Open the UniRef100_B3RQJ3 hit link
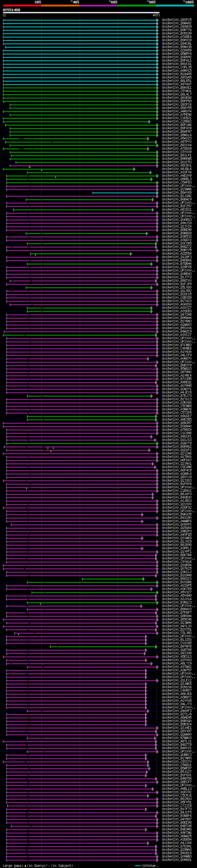 point(177,603)
